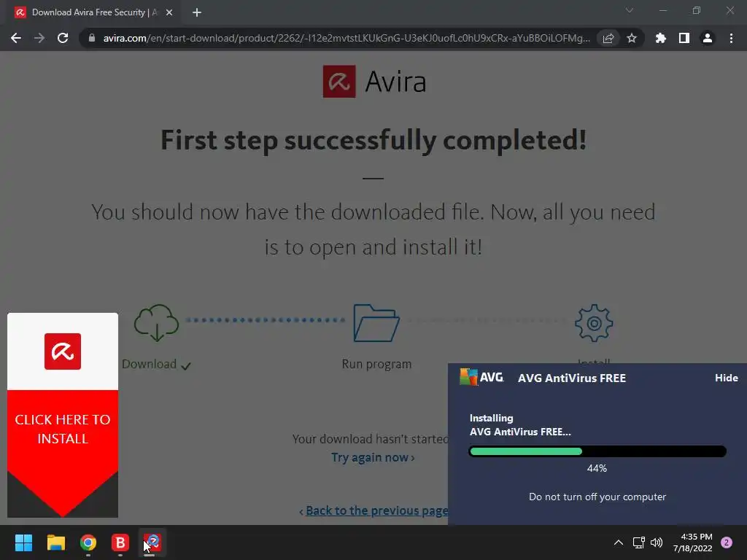Click the Download cloud step icon
Screen dimensions: 747x560
point(156,323)
